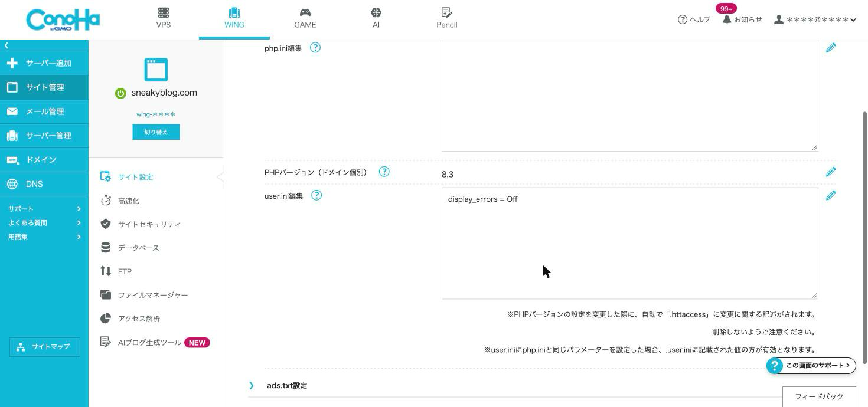Click the green power status icon
This screenshot has width=868, height=407.
click(x=120, y=93)
